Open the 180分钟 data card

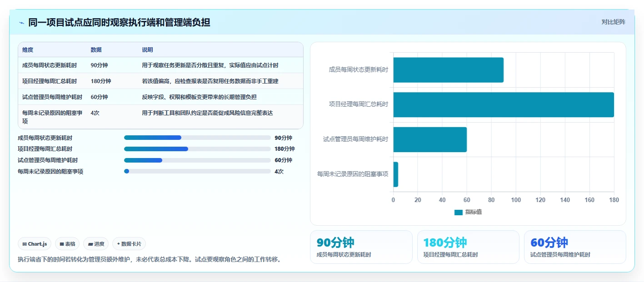coord(468,247)
